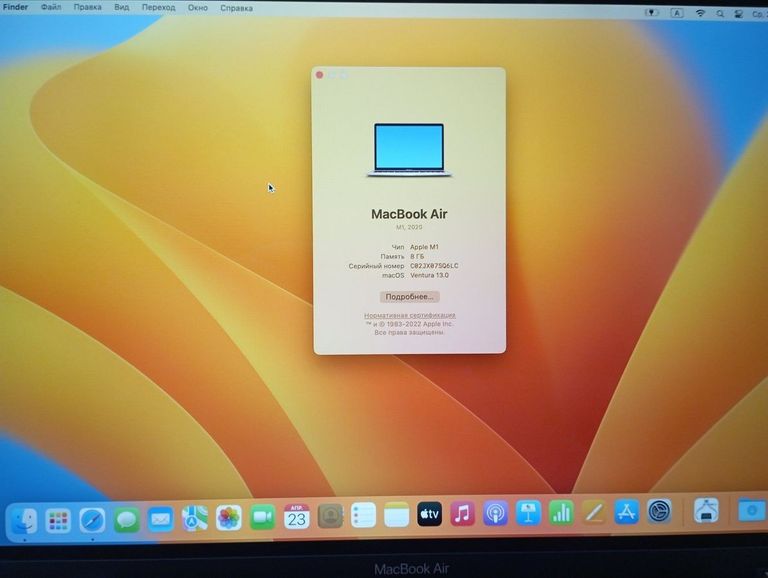Open Pages from the Dock

pos(594,513)
